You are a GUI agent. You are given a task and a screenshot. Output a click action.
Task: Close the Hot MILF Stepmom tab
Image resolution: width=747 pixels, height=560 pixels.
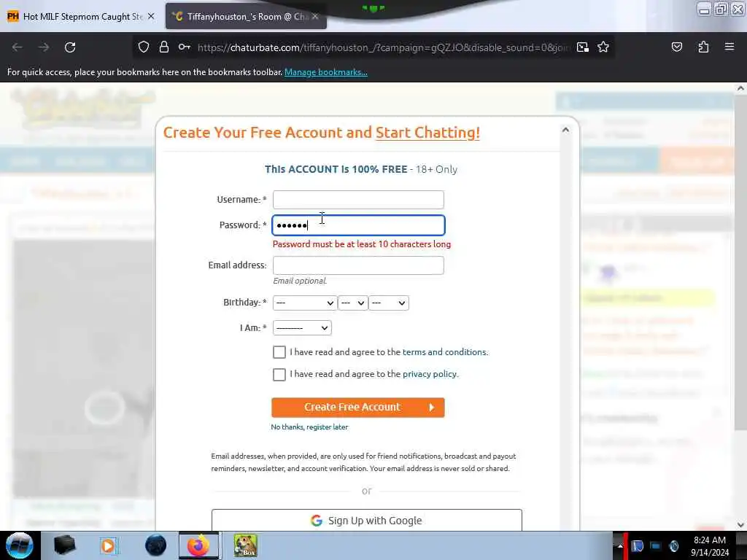click(151, 16)
